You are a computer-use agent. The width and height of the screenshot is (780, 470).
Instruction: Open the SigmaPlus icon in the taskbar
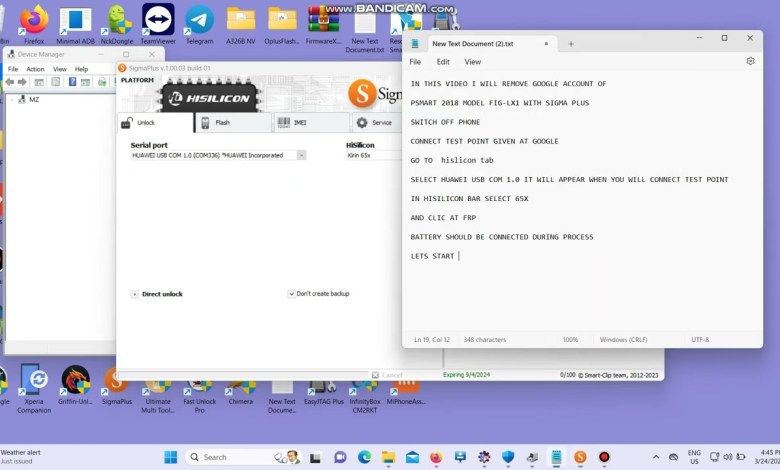click(580, 457)
